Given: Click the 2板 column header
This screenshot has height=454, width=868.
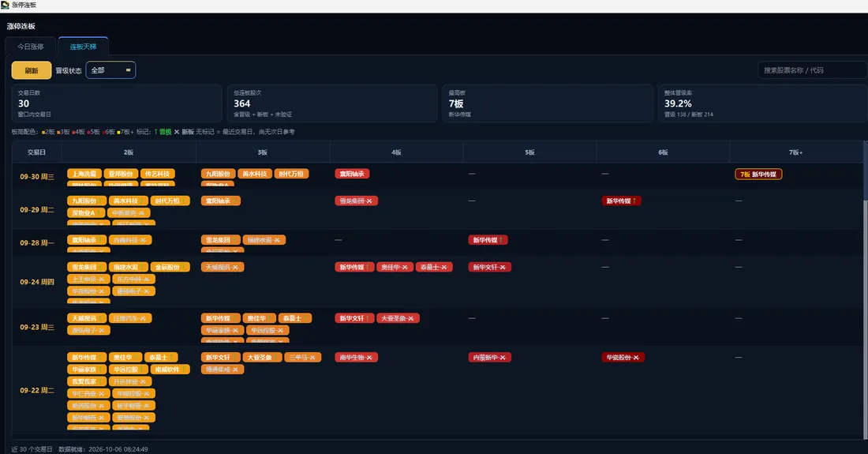Looking at the screenshot, I should 129,152.
